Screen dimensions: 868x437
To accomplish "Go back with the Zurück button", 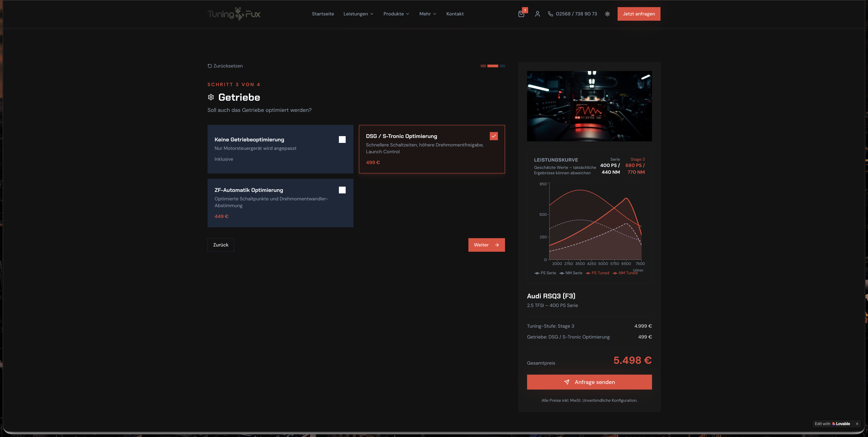I will [221, 245].
